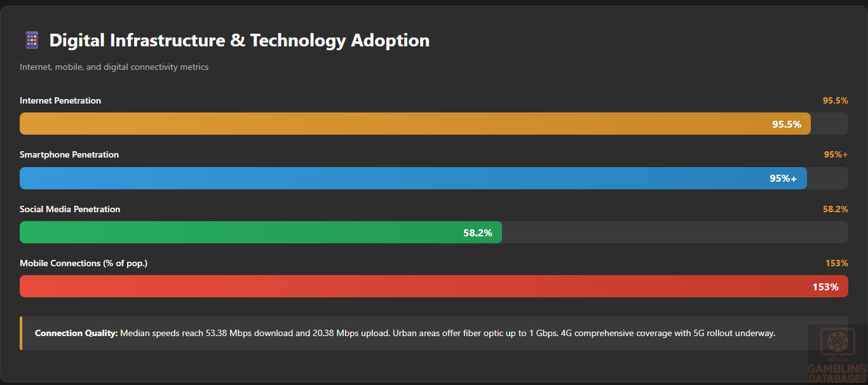This screenshot has height=385, width=868.
Task: Select the Social Media Penetration label
Action: 70,209
